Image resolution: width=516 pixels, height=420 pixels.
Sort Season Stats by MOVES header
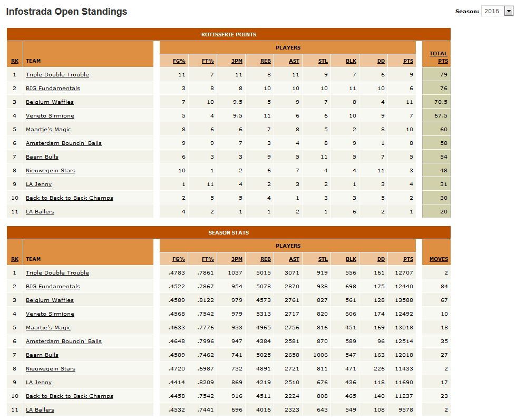tap(439, 259)
